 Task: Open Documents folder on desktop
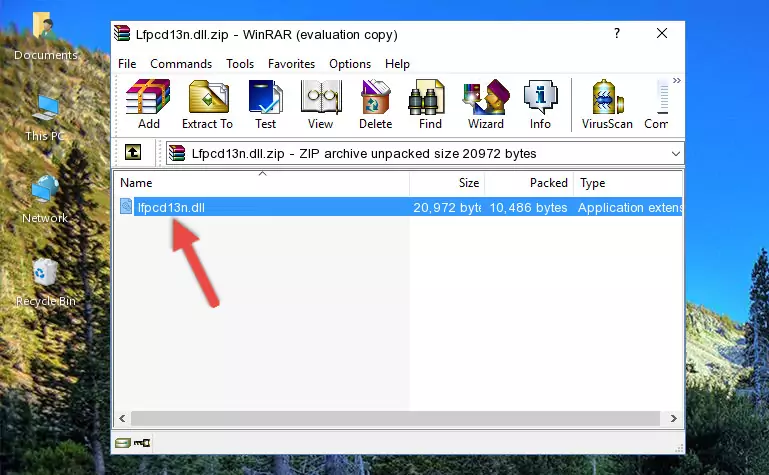(x=46, y=37)
